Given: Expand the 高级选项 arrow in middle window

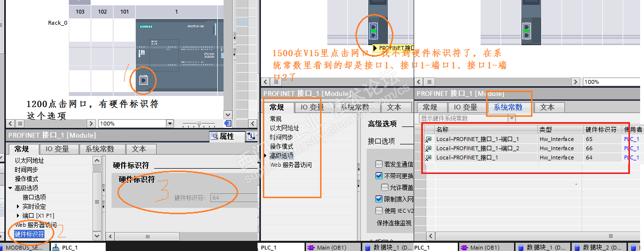Looking at the screenshot, I should pyautogui.click(x=266, y=156).
